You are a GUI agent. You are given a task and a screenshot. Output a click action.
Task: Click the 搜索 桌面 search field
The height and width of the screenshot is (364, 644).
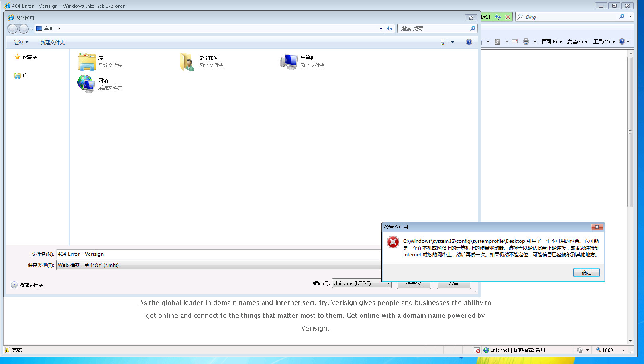pyautogui.click(x=434, y=28)
